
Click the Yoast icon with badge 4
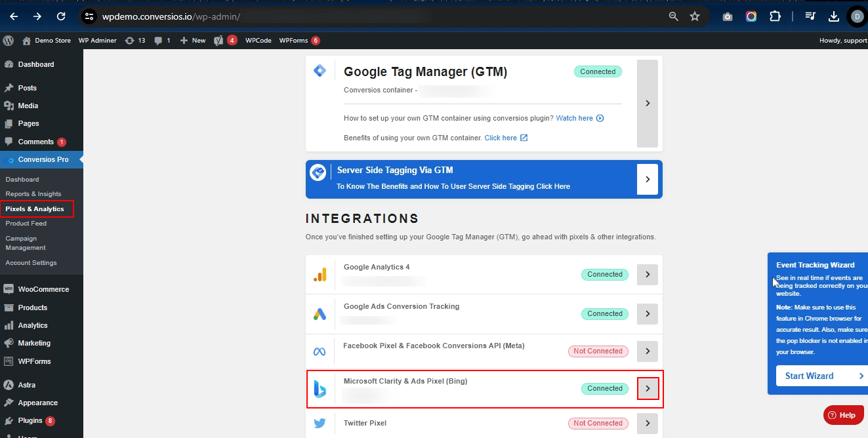click(226, 40)
